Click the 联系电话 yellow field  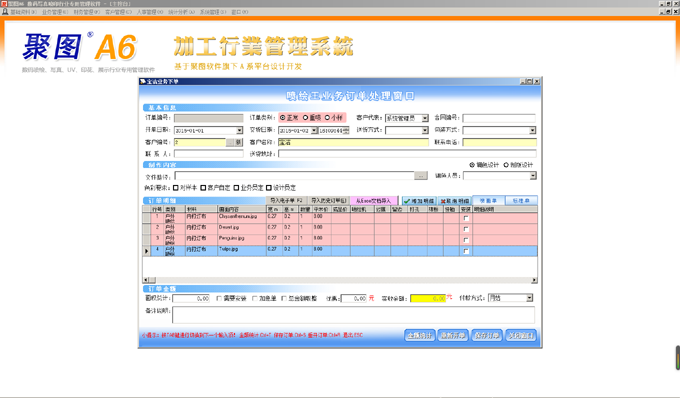(499, 142)
